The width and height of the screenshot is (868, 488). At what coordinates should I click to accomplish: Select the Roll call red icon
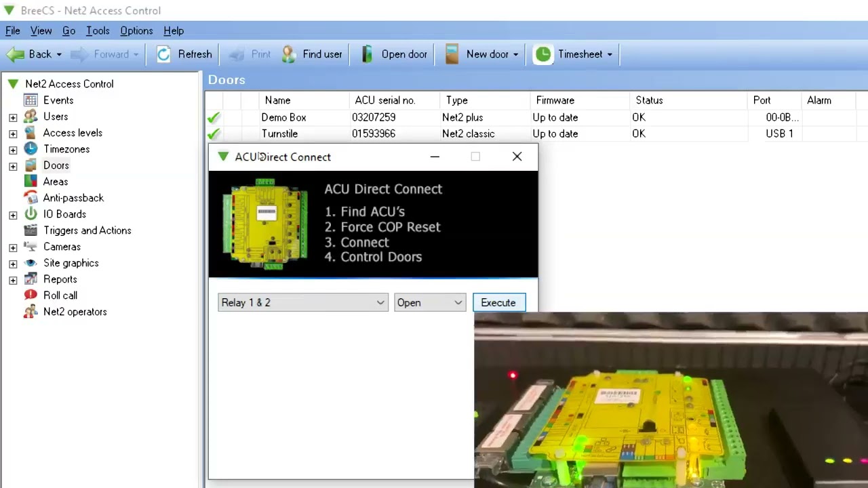point(31,296)
